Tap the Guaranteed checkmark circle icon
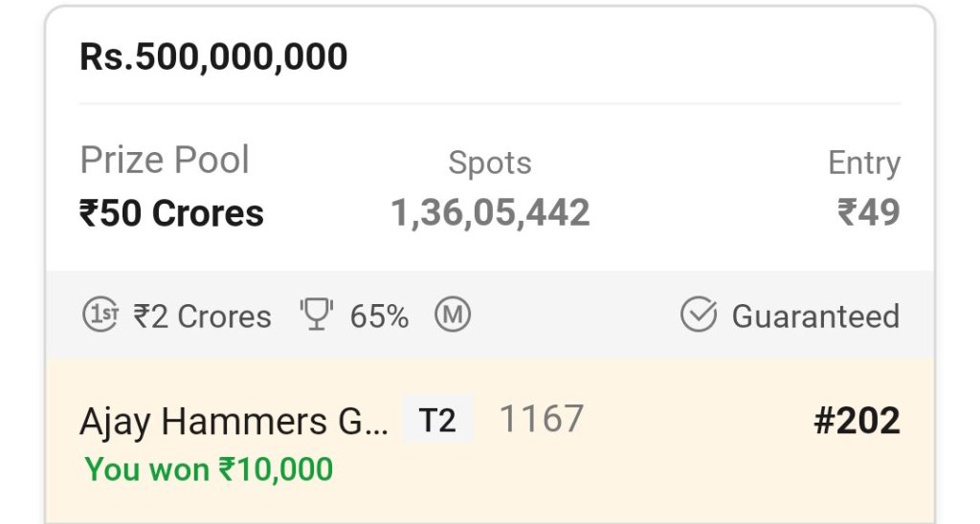Screen dimensions: 980x524 coord(699,315)
